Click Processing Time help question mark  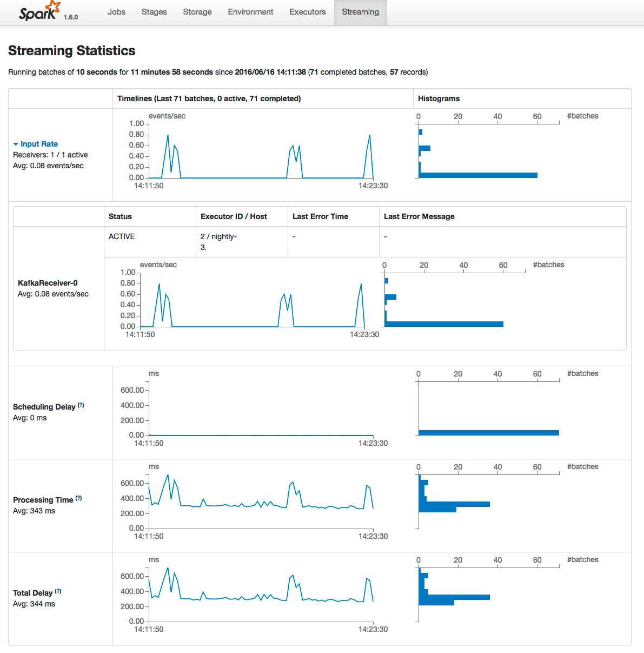click(x=78, y=498)
